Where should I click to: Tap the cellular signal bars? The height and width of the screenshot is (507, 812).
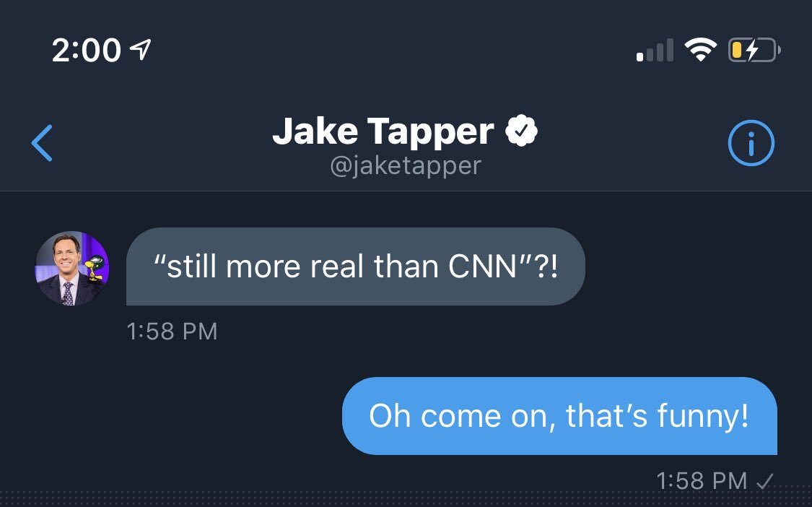tap(655, 51)
